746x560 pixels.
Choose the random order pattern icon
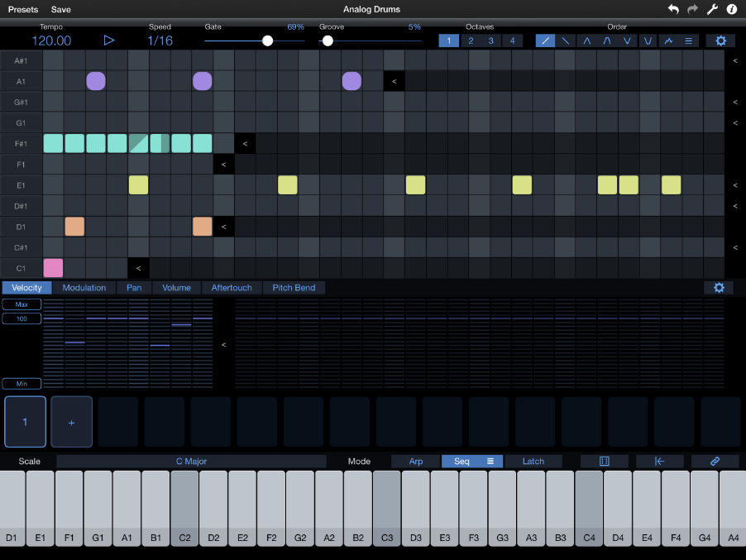[669, 40]
